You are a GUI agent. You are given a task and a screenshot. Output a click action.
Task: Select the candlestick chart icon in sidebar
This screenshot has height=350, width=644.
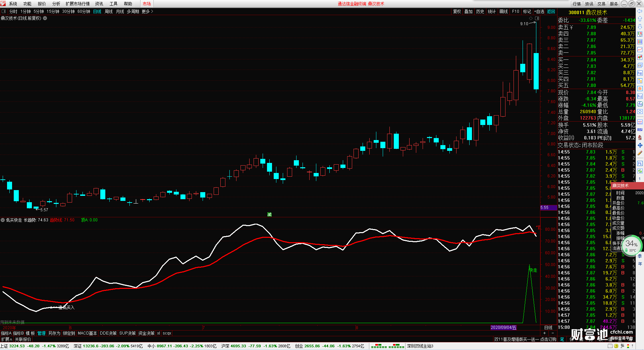640,57
